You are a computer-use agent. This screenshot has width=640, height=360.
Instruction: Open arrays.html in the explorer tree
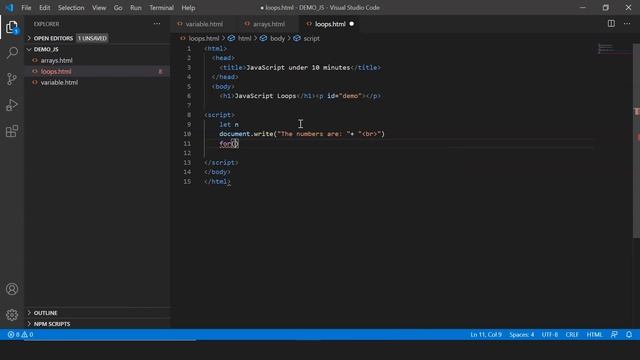coord(56,60)
